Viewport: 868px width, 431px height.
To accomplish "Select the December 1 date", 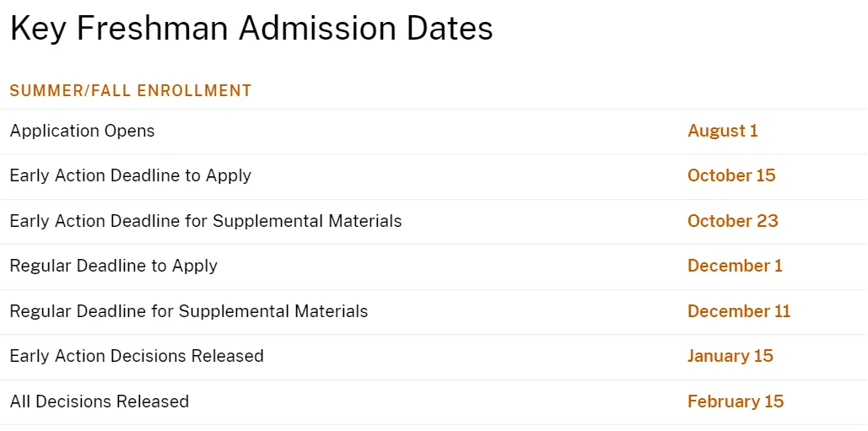I will 736,267.
